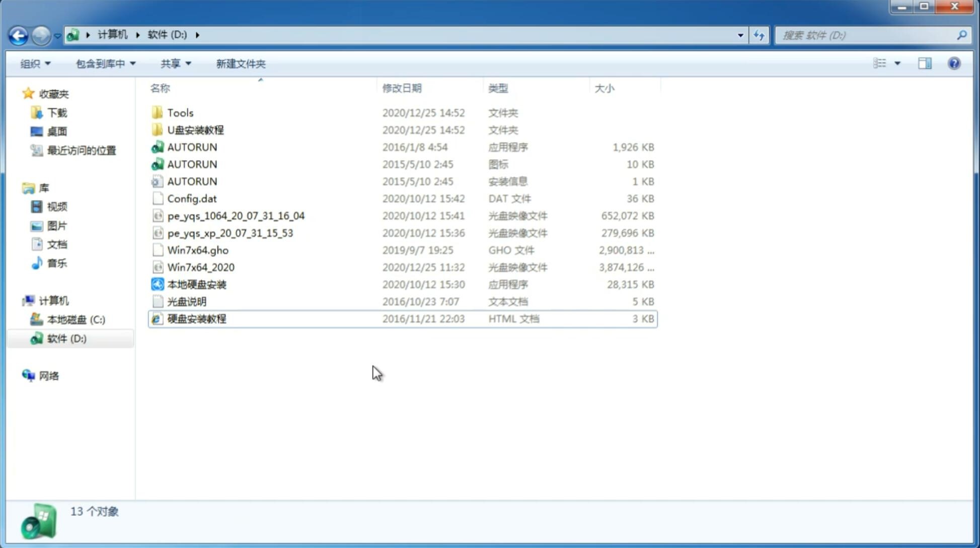Open the U盘安装教程 folder
The image size is (980, 548).
click(196, 130)
